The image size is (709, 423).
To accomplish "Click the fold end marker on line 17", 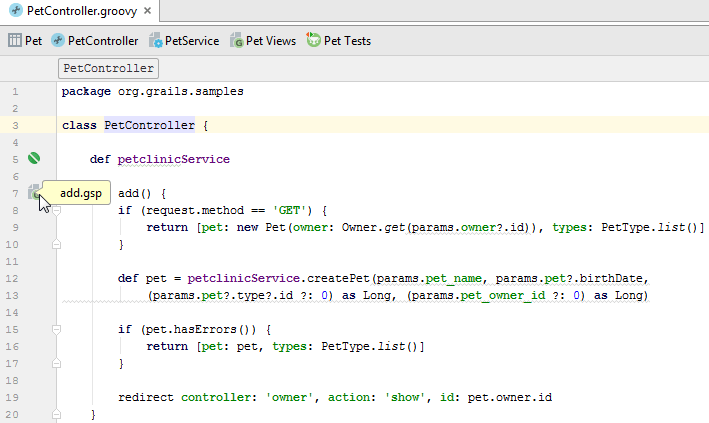I will coord(56,362).
